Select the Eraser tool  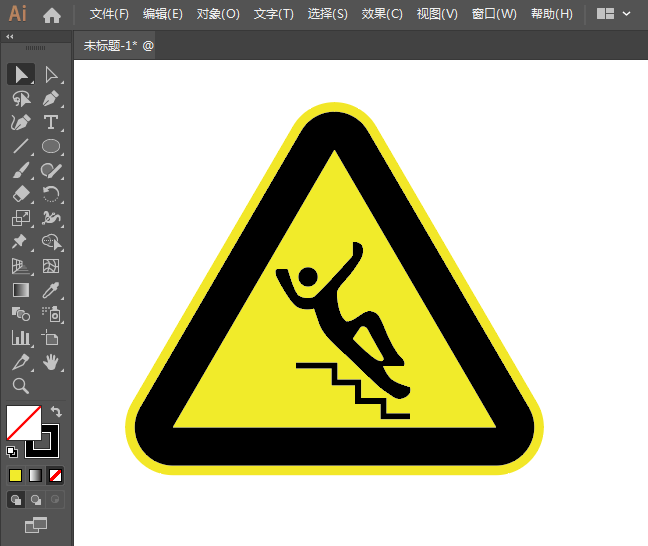point(21,194)
